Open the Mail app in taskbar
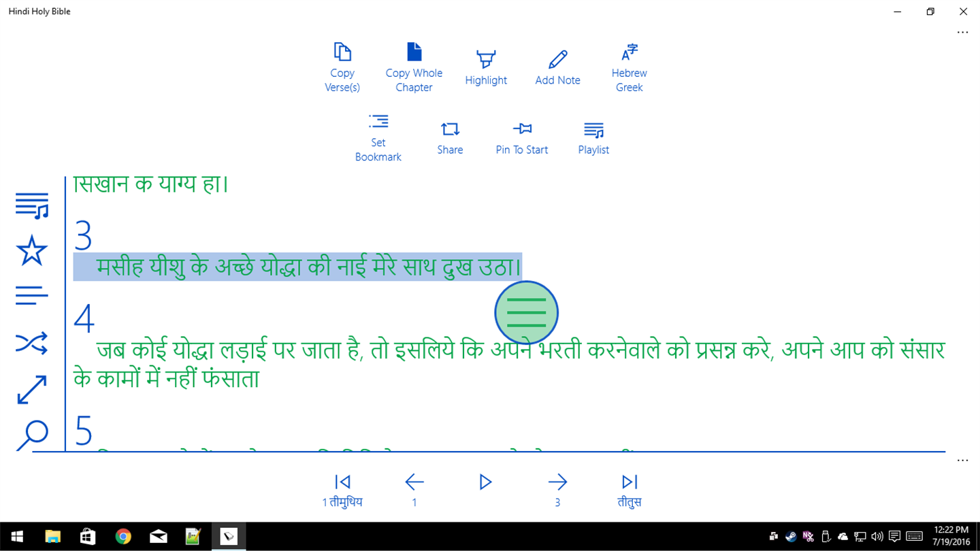The image size is (980, 551). tap(159, 537)
